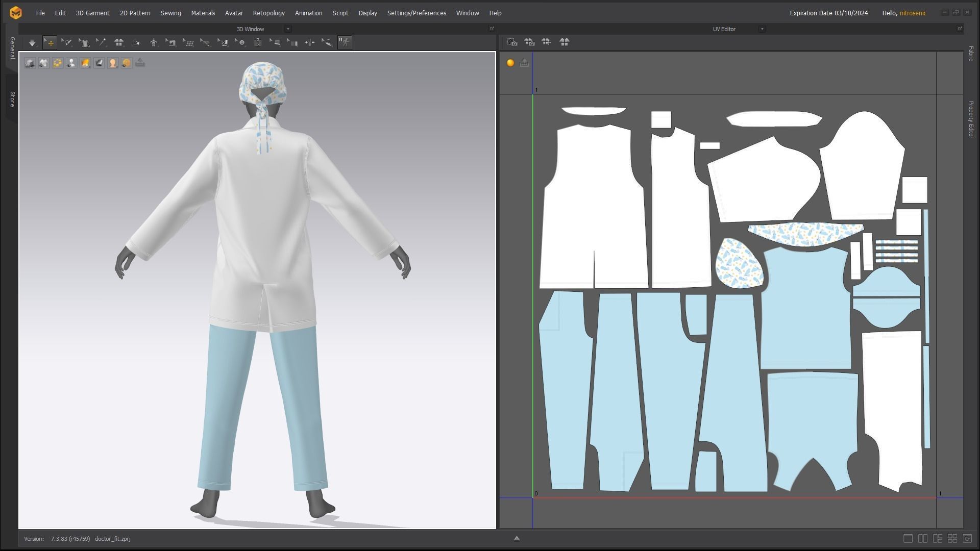Select the checkered texture edit tool

(x=223, y=43)
